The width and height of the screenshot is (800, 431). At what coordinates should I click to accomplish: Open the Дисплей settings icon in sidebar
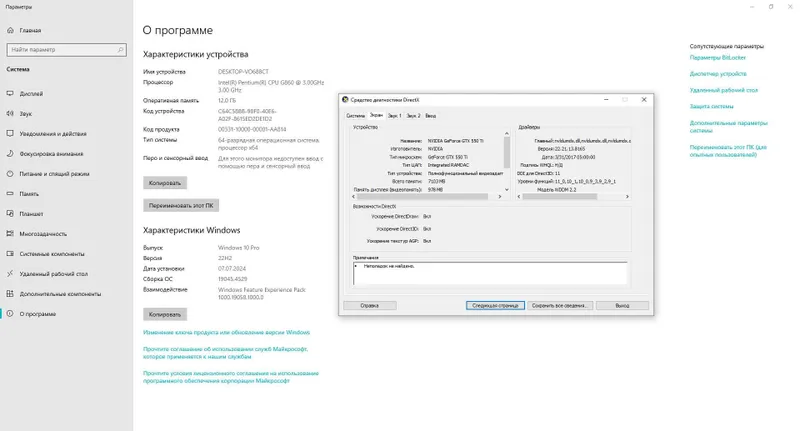[x=10, y=94]
